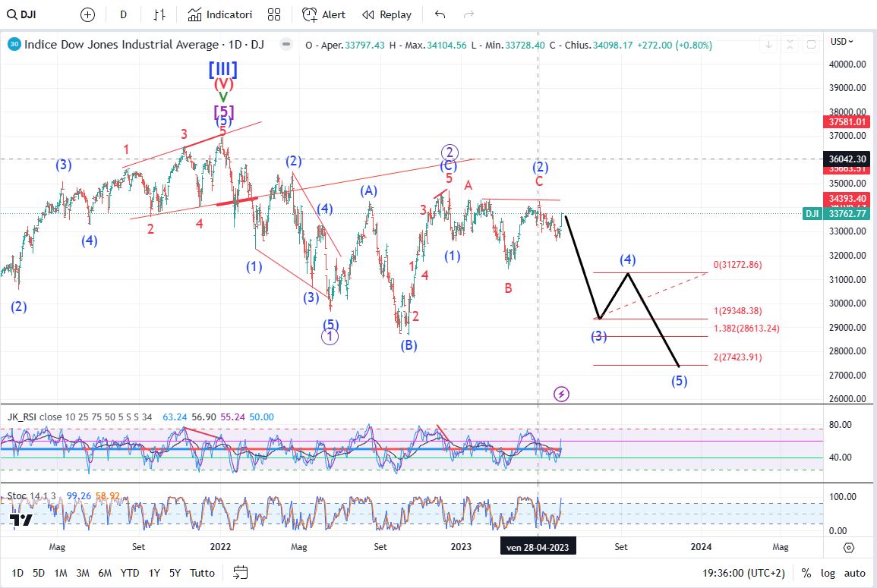The width and height of the screenshot is (877, 588).
Task: Set range to 1D
Action: [17, 573]
